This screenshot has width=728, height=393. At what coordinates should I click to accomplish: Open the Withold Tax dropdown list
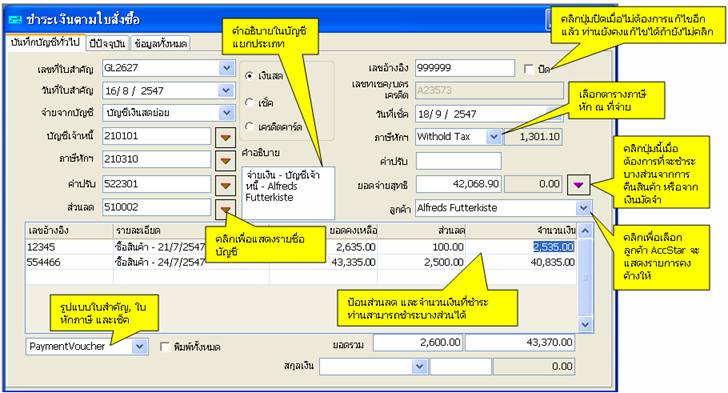coord(494,137)
